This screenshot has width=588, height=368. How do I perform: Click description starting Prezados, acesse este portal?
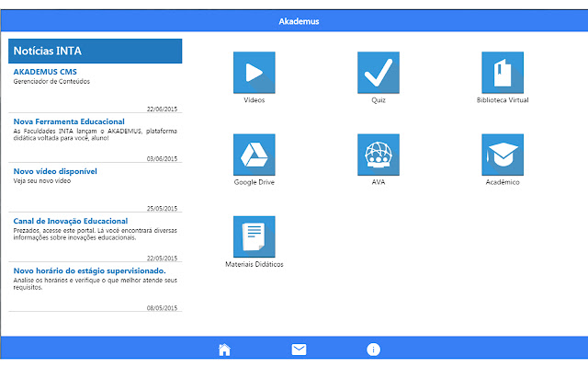pos(96,234)
